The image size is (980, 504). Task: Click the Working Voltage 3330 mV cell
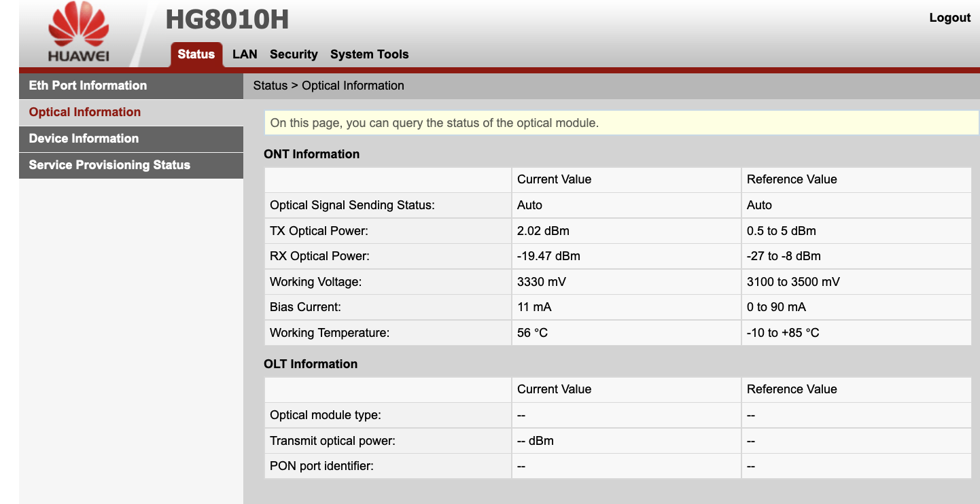pyautogui.click(x=626, y=282)
